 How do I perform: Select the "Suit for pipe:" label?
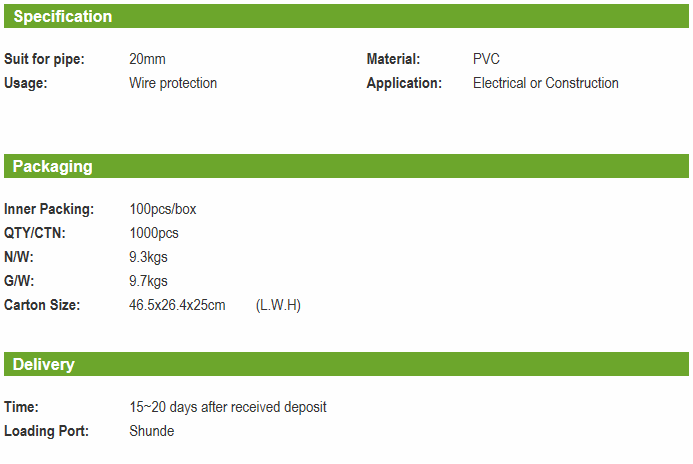[x=44, y=59]
